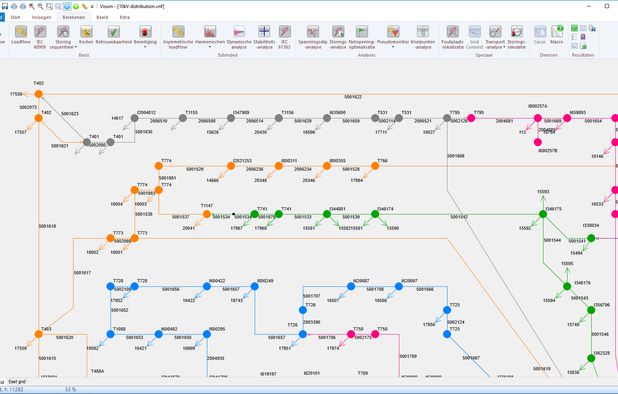Select green node I344881

coord(327,214)
